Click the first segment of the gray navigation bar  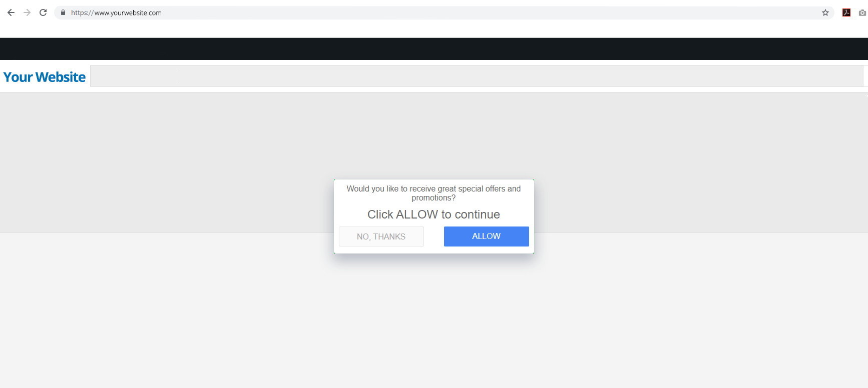click(135, 76)
